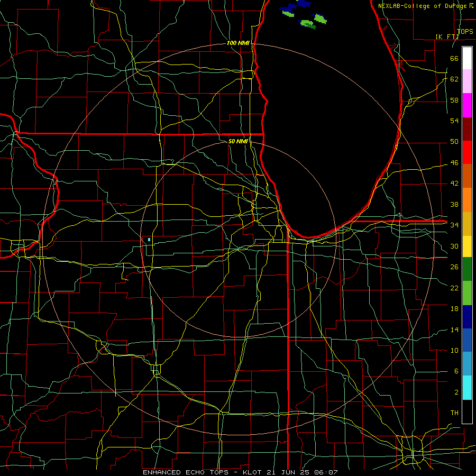Click the 'K FT' units label
This screenshot has height=476, width=476.
(x=447, y=36)
